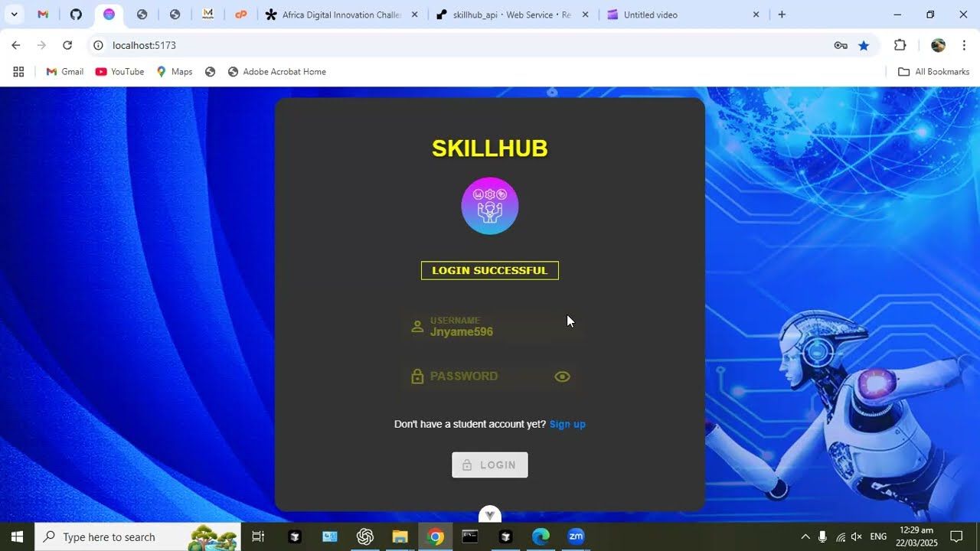This screenshot has width=980, height=551.
Task: Open the apps grid in bookmarks bar
Action: (18, 72)
